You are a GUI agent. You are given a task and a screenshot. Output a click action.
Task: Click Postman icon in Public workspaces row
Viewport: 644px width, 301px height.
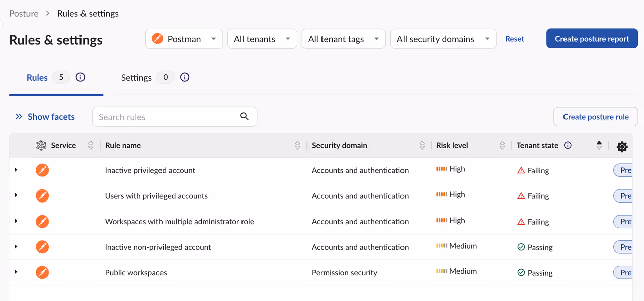42,273
